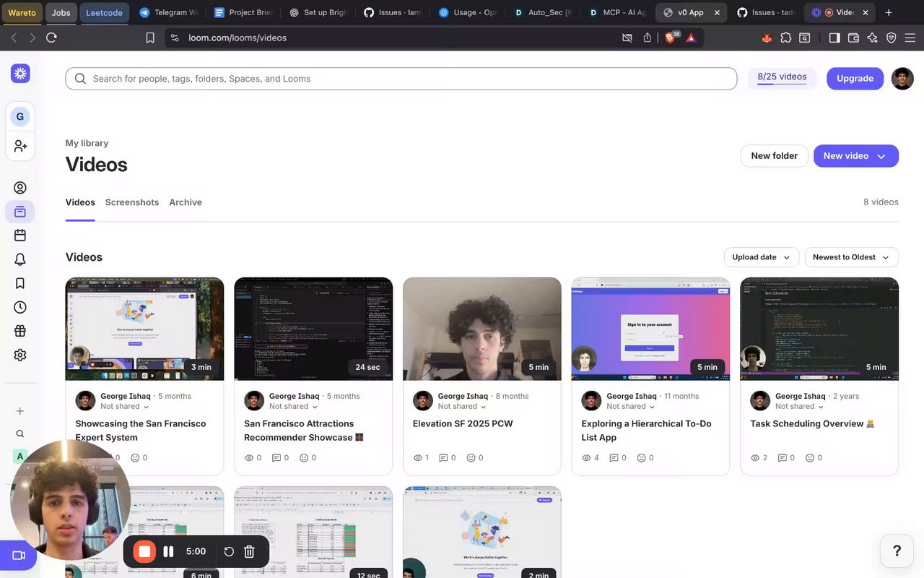The image size is (924, 578).
Task: Open the profile icon in left sidebar
Action: (20, 188)
